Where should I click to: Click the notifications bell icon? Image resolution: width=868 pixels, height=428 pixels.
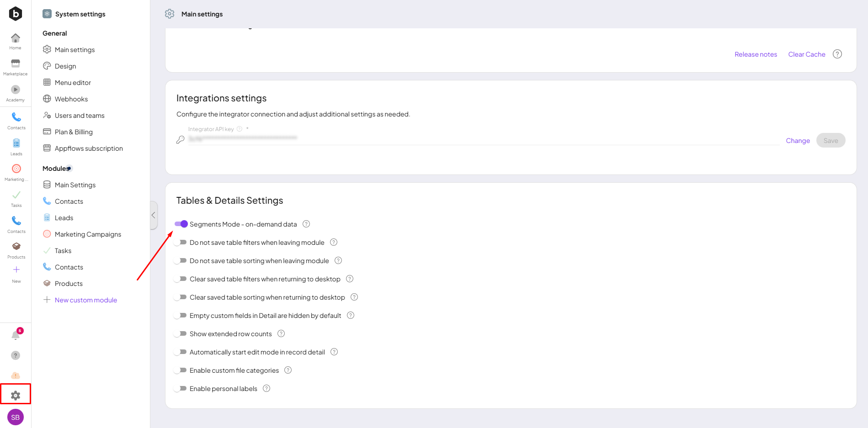16,336
